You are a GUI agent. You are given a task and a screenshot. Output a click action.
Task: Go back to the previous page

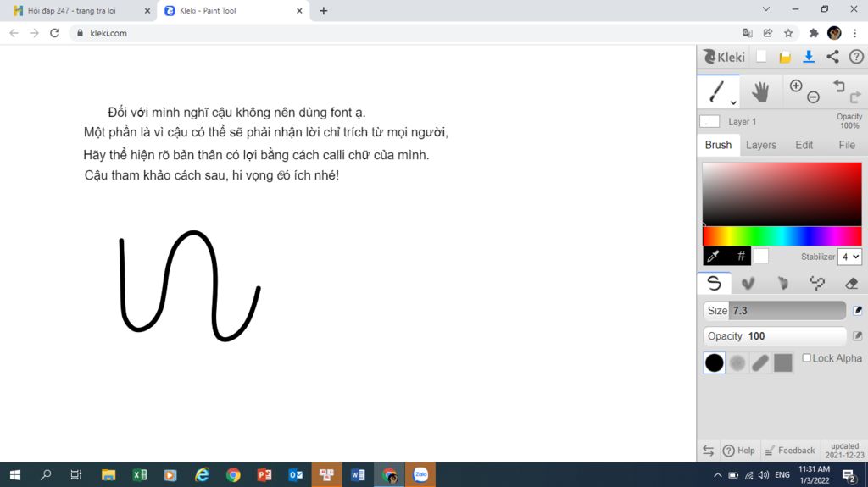[x=14, y=33]
